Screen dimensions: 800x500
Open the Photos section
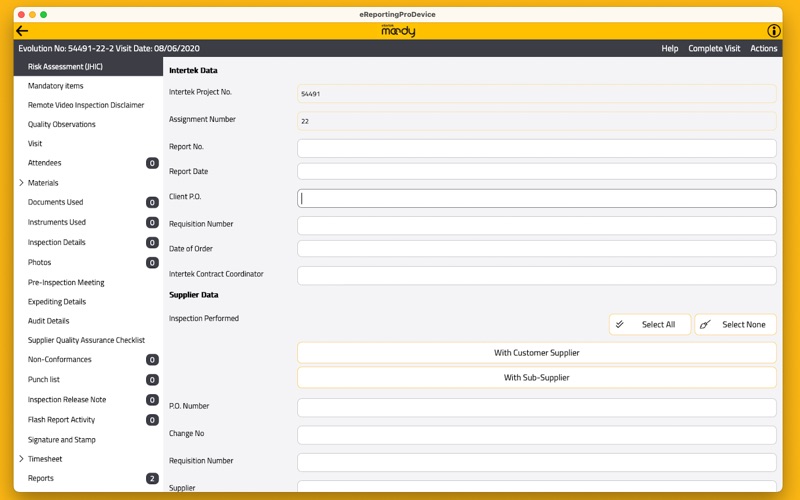pyautogui.click(x=88, y=262)
